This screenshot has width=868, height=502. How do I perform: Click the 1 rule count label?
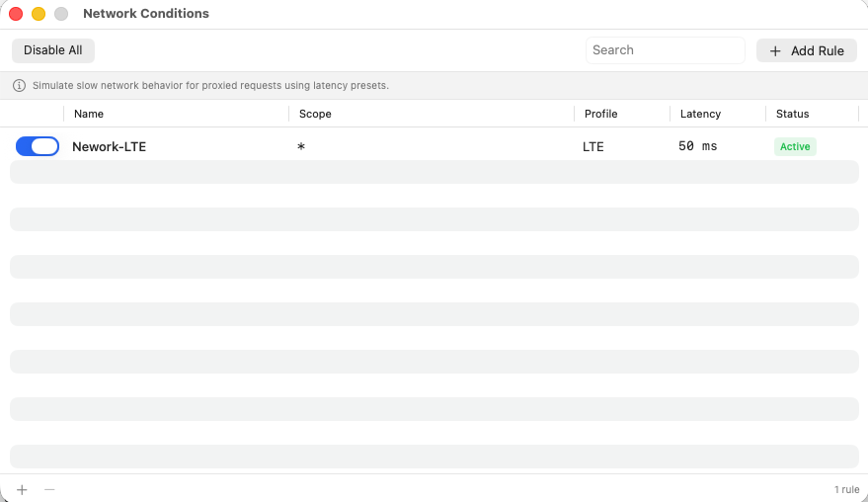pos(846,489)
